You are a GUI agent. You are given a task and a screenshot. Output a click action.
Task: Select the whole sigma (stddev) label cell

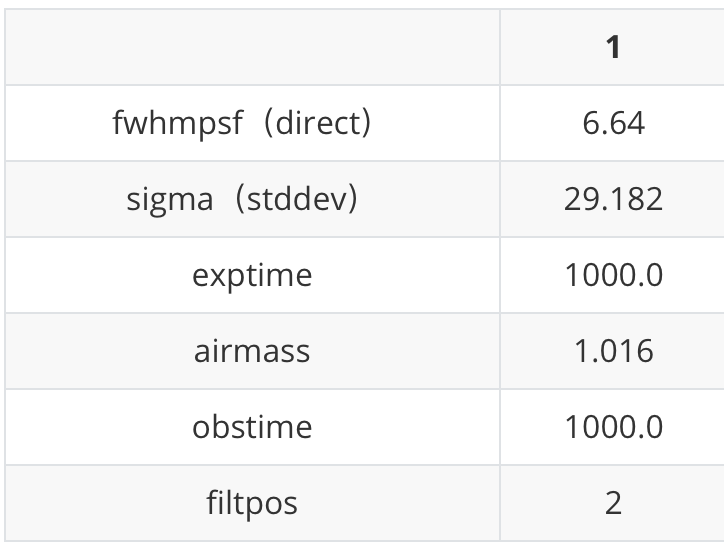[252, 199]
